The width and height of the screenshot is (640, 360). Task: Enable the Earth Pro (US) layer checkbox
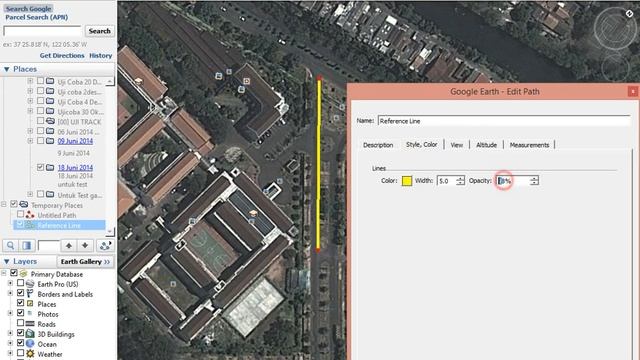pos(20,283)
